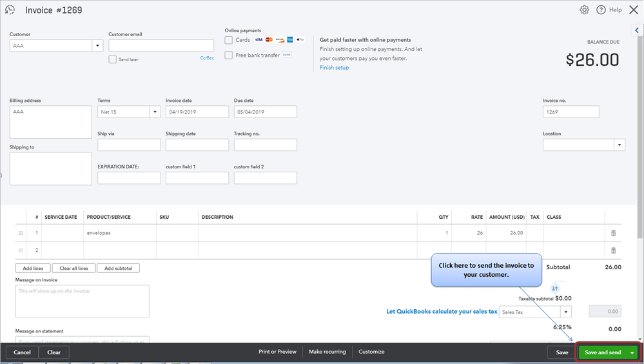Open Customize in footer bar

371,352
